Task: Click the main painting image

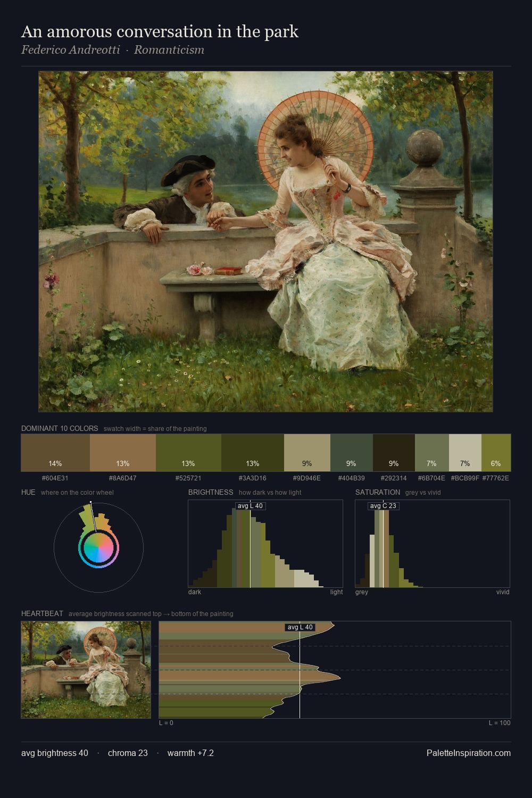Action: pos(265,242)
